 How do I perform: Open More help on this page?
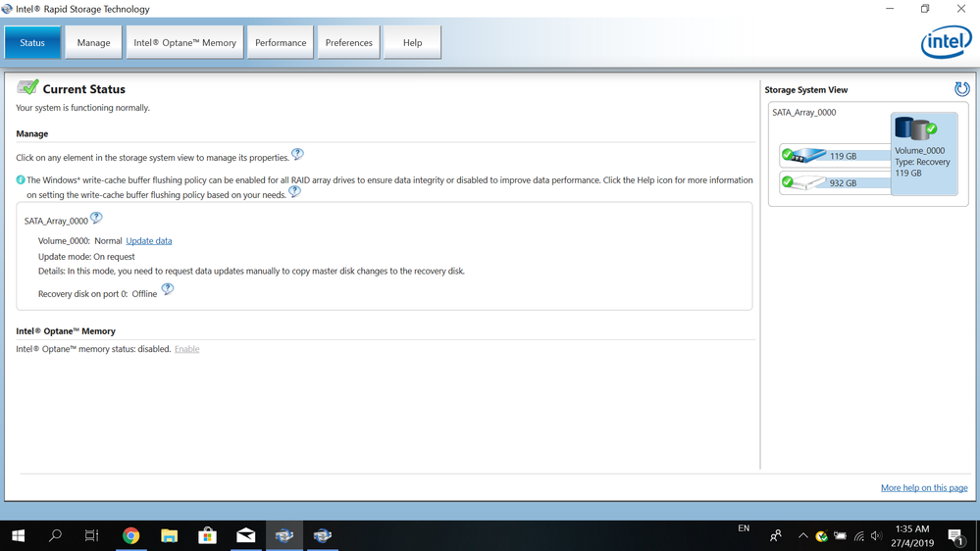[924, 487]
